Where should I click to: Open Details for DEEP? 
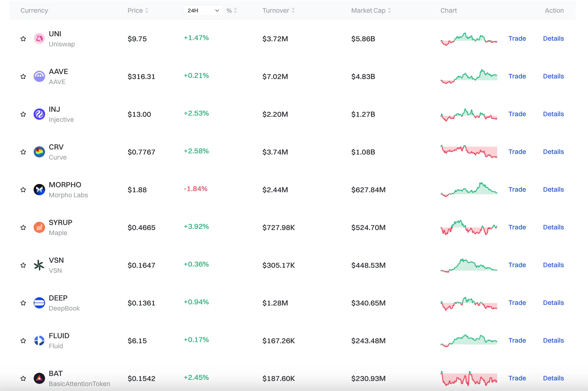tap(553, 303)
